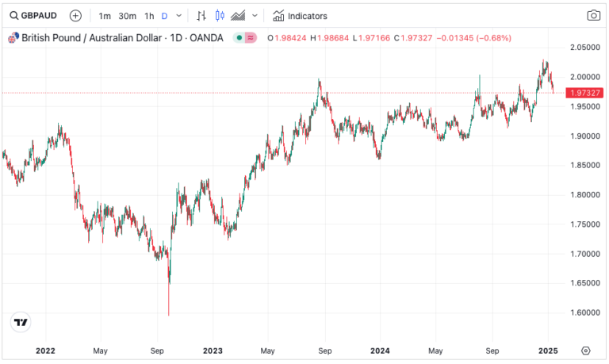This screenshot has width=609, height=364.
Task: Click the TradingView logo button
Action: pos(21,322)
